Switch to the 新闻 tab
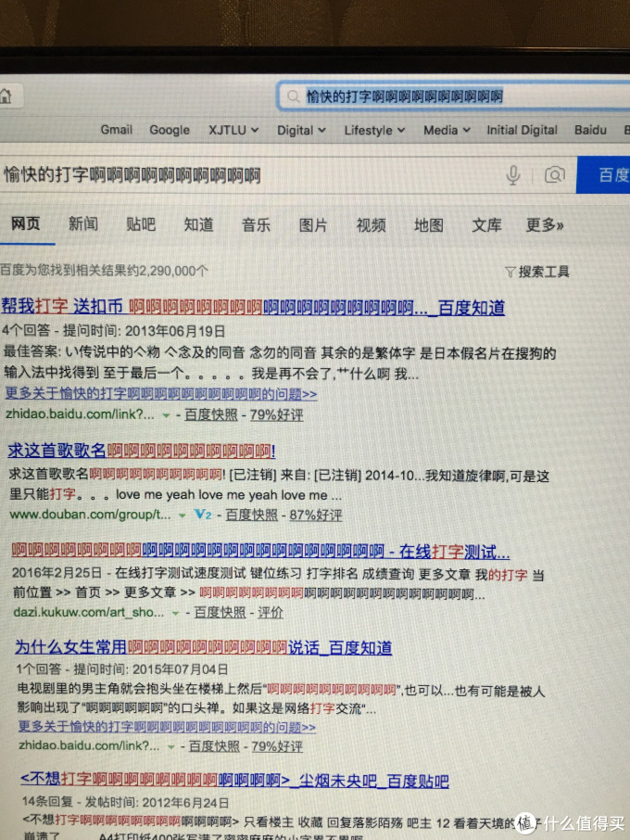This screenshot has height=840, width=630. [x=83, y=224]
